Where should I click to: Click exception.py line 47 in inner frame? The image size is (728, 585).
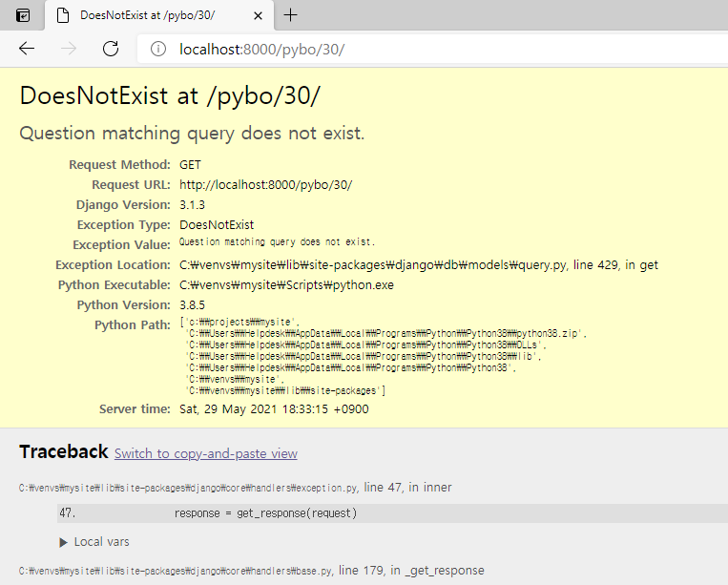(235, 488)
